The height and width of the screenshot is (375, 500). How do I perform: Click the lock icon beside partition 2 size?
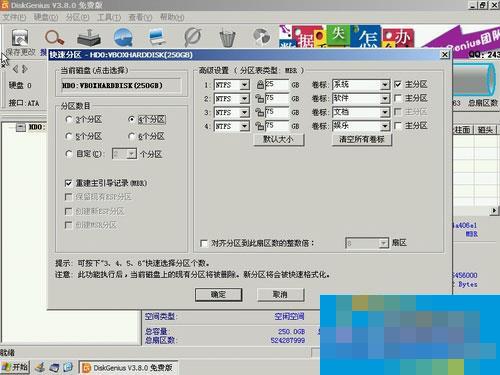click(x=259, y=98)
